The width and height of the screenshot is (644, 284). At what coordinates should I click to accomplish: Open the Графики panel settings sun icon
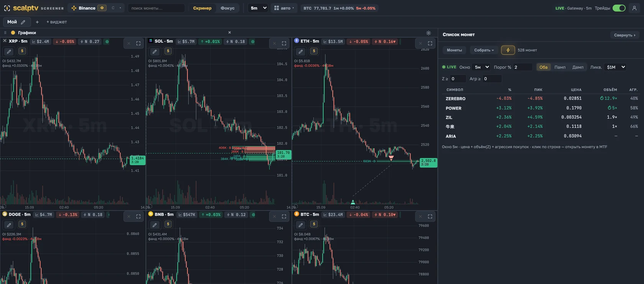tap(429, 33)
